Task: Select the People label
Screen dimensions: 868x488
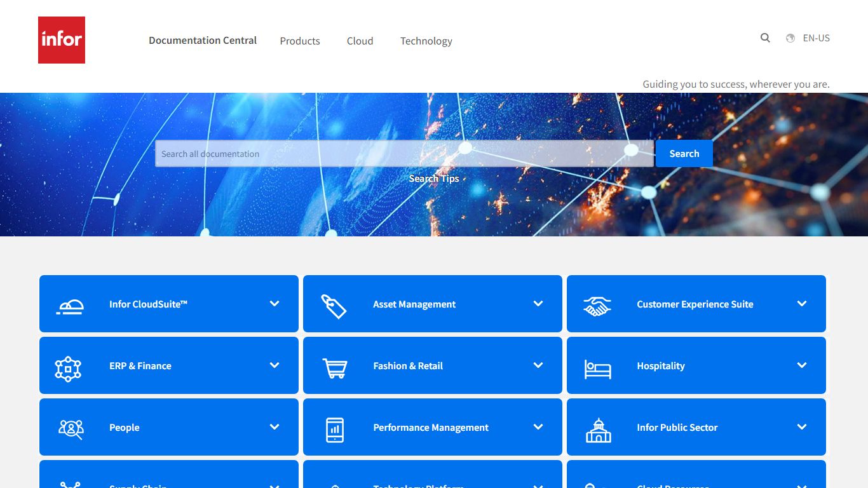Action: [x=125, y=428]
